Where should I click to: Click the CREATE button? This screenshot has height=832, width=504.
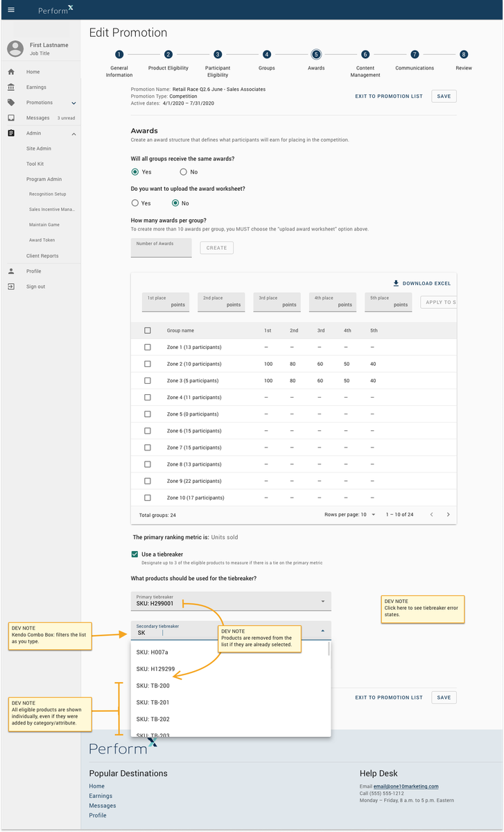point(217,248)
